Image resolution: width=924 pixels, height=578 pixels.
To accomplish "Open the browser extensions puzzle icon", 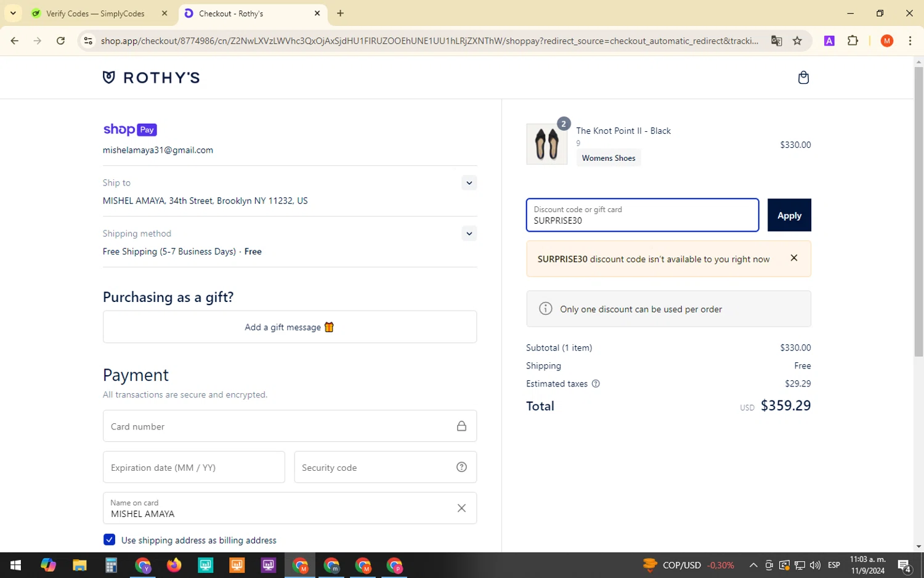I will pyautogui.click(x=853, y=41).
